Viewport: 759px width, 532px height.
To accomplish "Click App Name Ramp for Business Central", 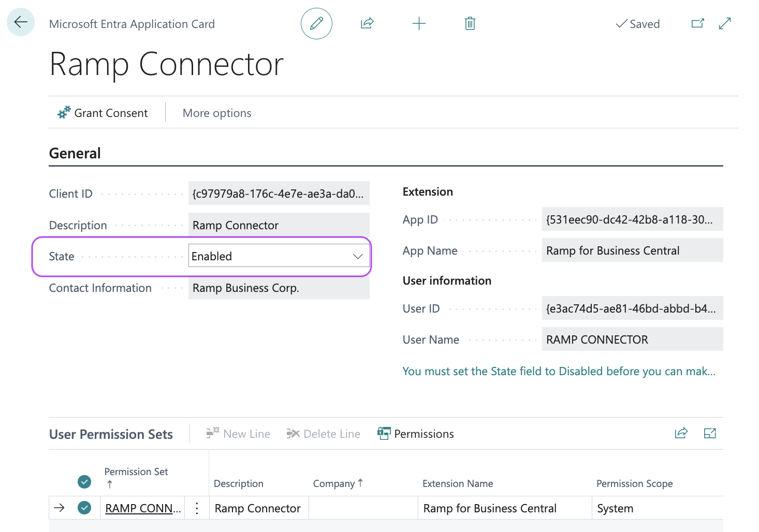I will coord(632,250).
